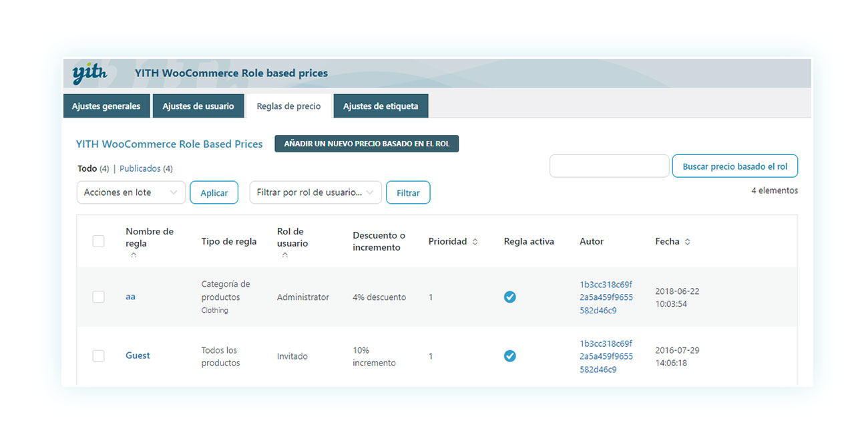Viewport: 868px width, 443px height.
Task: Click Clothing category text
Action: (x=214, y=310)
